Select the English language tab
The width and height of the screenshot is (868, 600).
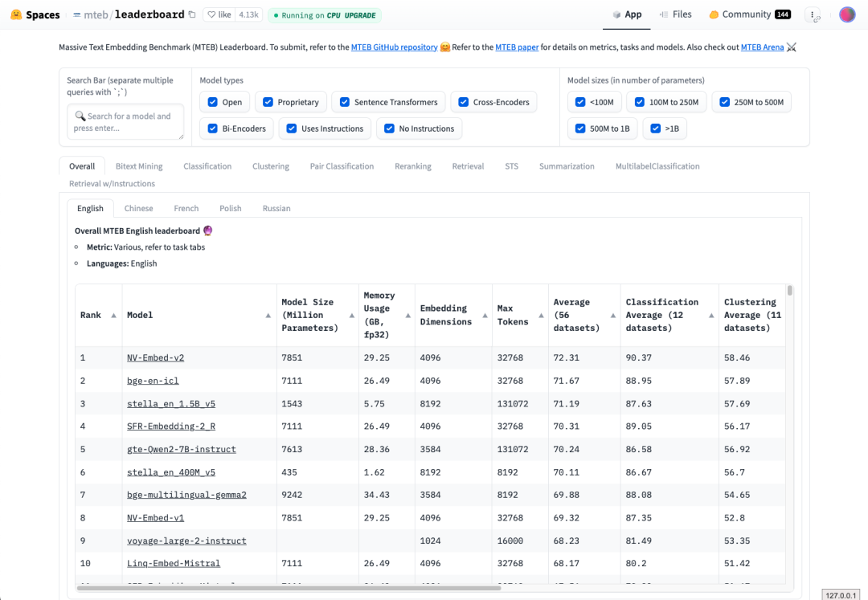click(90, 209)
